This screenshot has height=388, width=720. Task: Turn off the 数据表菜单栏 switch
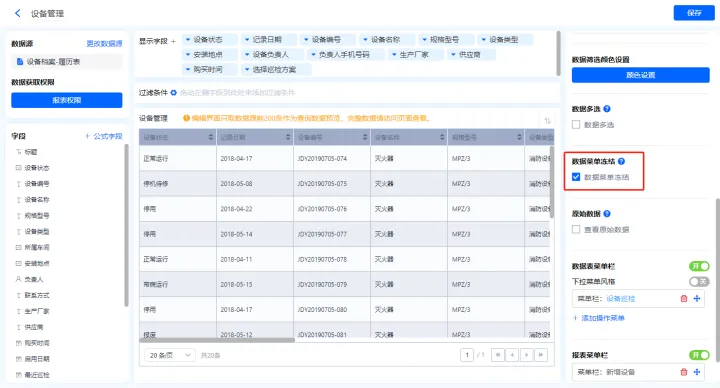tap(699, 266)
